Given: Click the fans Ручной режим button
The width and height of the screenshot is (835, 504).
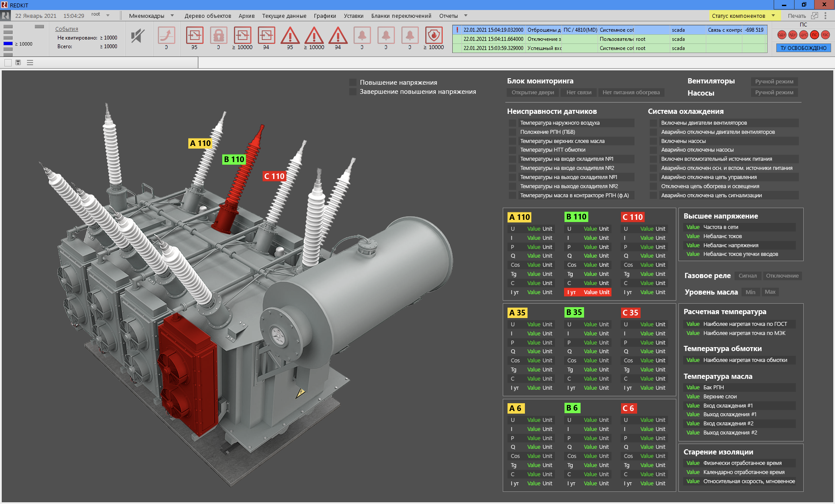Looking at the screenshot, I should pyautogui.click(x=774, y=82).
